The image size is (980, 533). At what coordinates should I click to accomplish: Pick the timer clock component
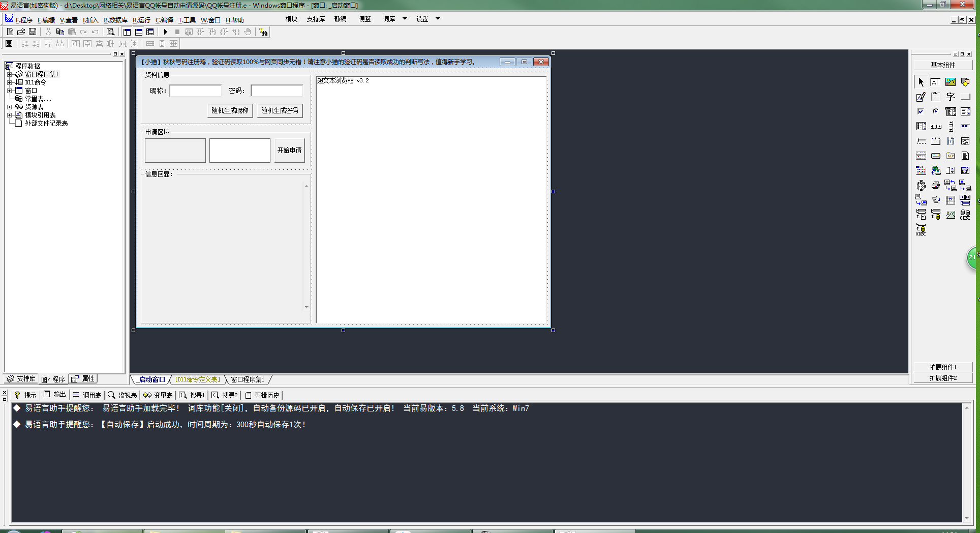[921, 186]
